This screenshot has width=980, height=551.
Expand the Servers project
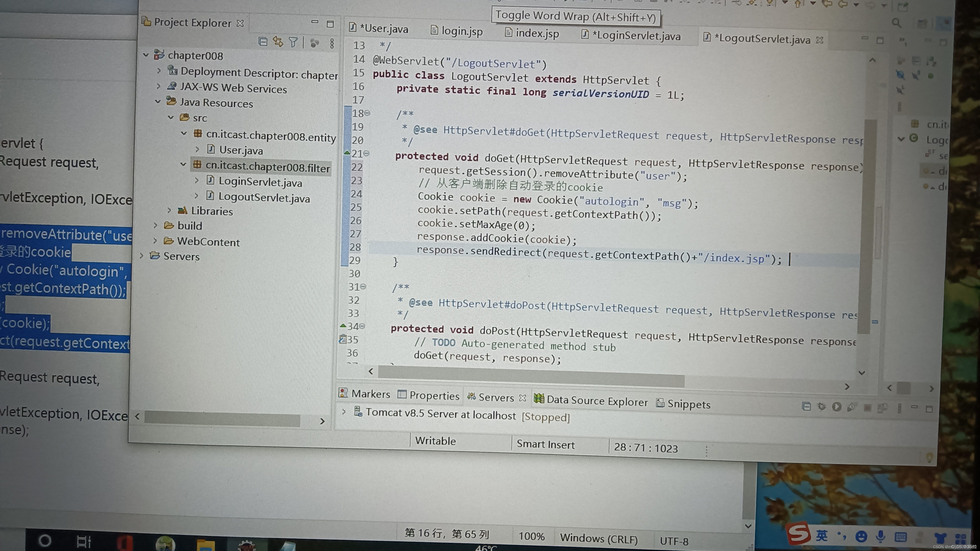(x=142, y=255)
